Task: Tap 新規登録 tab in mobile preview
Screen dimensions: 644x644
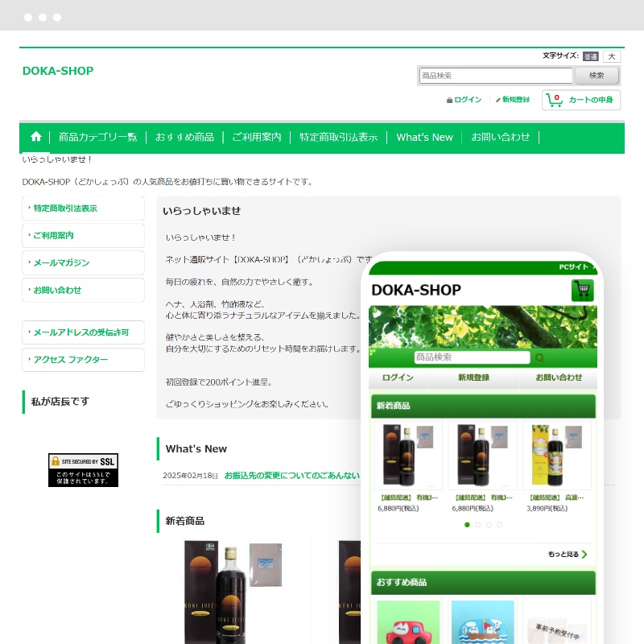Action: [473, 378]
